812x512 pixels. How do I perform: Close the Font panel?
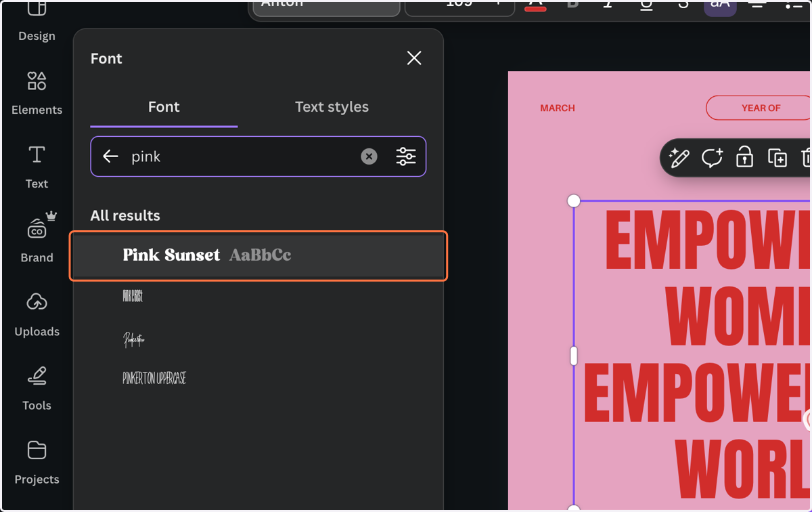click(414, 58)
